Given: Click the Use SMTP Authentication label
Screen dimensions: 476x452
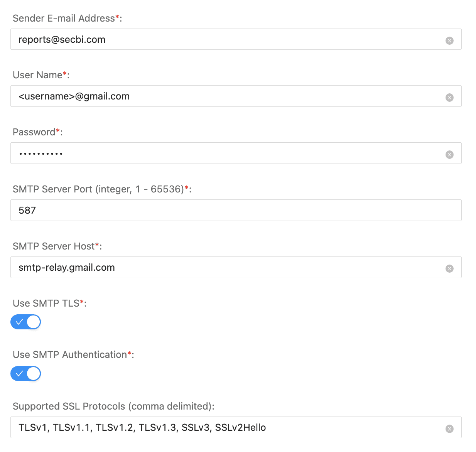Looking at the screenshot, I should point(69,354).
